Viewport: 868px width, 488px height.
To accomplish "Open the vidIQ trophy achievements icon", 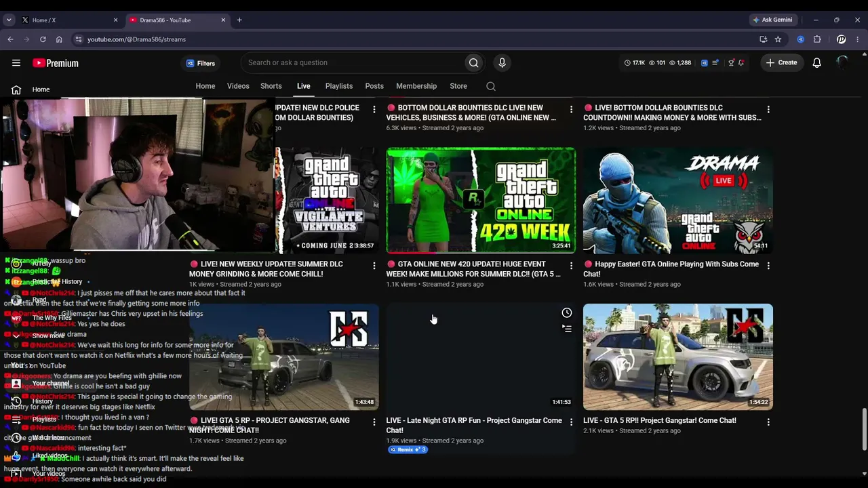I will pos(731,63).
